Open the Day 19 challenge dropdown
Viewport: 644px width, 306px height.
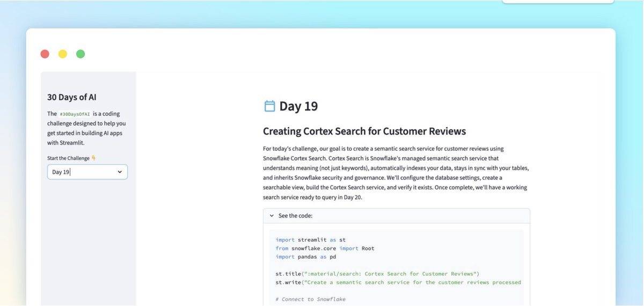(87, 172)
